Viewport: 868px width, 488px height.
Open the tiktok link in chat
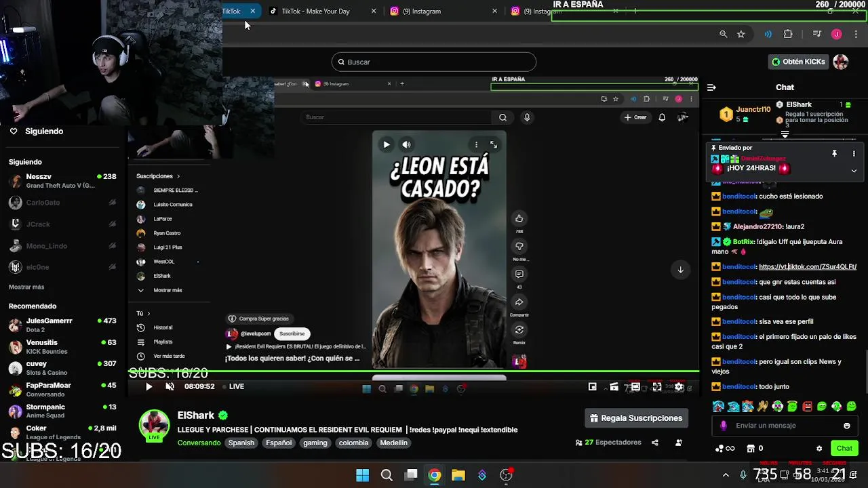coord(808,266)
